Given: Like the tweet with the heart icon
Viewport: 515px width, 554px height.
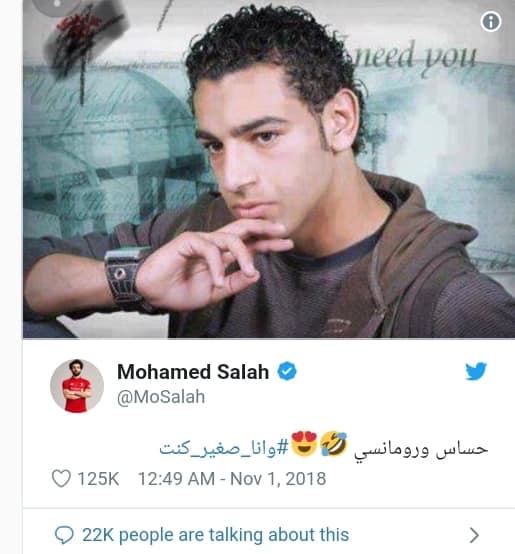Looking at the screenshot, I should click(x=61, y=478).
